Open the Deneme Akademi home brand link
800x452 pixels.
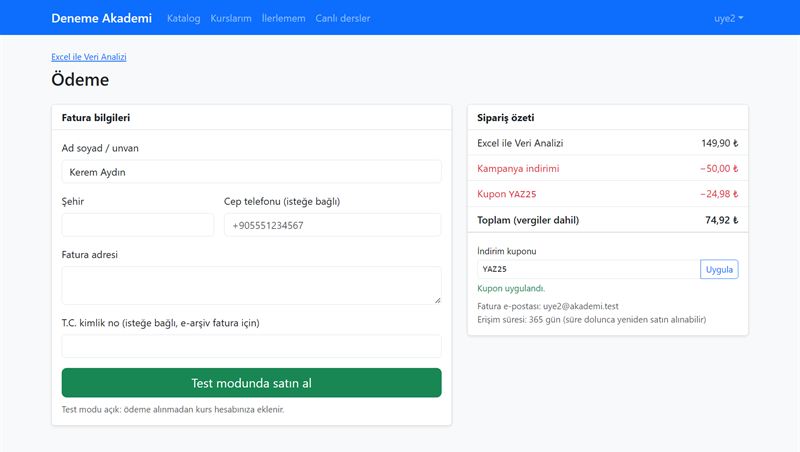tap(102, 18)
